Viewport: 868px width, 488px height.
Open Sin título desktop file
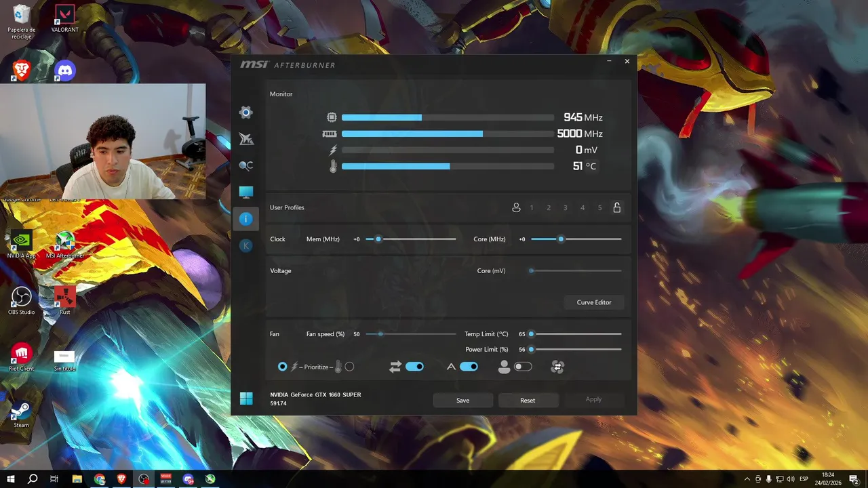pos(65,359)
